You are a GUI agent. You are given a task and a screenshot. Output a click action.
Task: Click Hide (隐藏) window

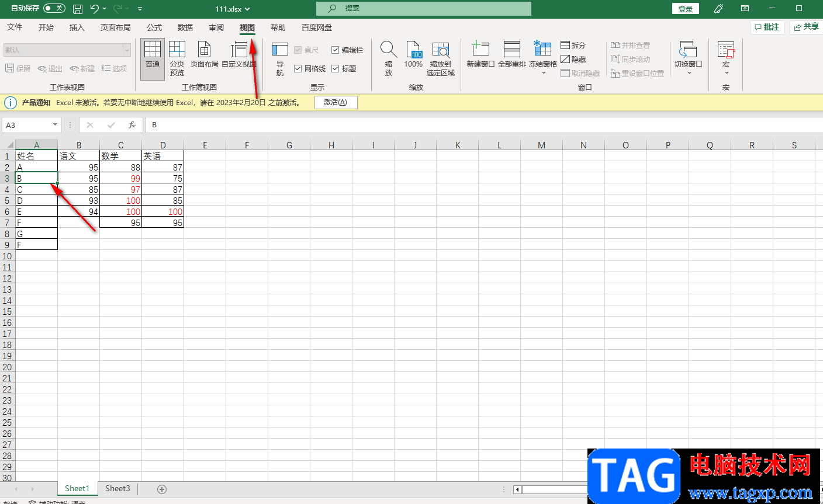(573, 59)
